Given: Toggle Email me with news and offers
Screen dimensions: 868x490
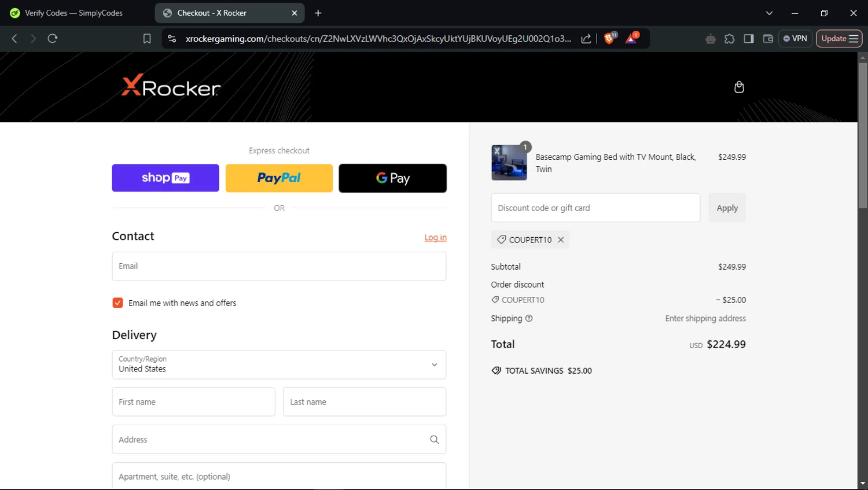Looking at the screenshot, I should click(117, 303).
